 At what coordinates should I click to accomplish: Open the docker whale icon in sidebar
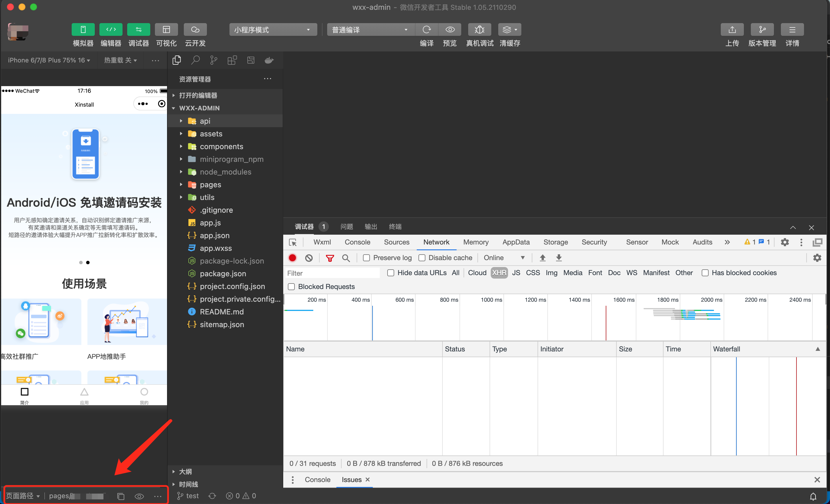click(x=269, y=60)
